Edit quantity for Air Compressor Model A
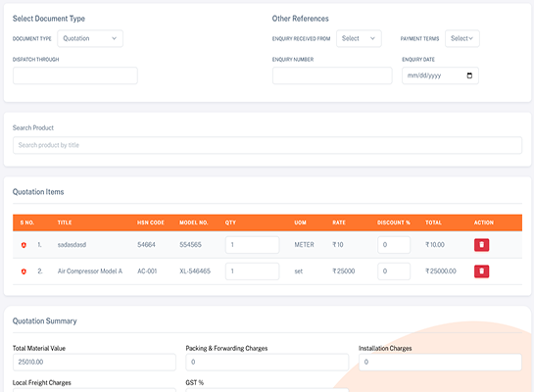534x392 pixels. pos(252,271)
